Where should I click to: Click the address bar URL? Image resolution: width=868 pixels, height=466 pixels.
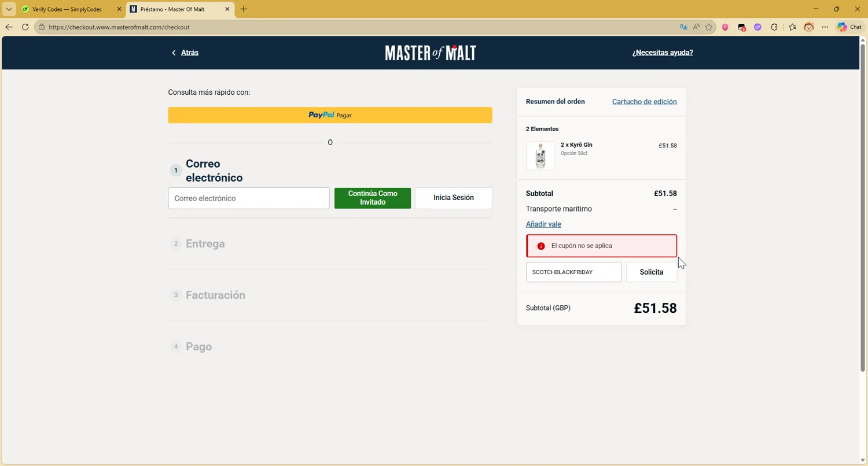click(x=119, y=27)
